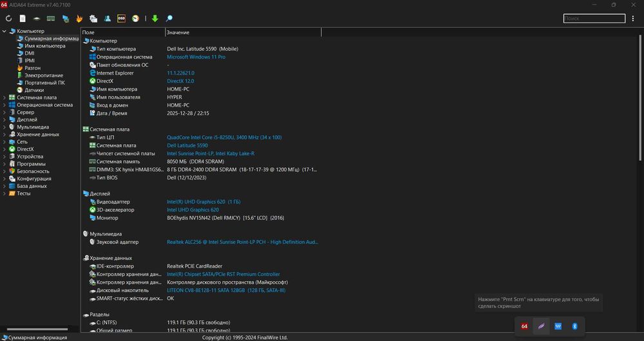Start the system stability test flame icon
This screenshot has height=341, width=644.
(79, 19)
